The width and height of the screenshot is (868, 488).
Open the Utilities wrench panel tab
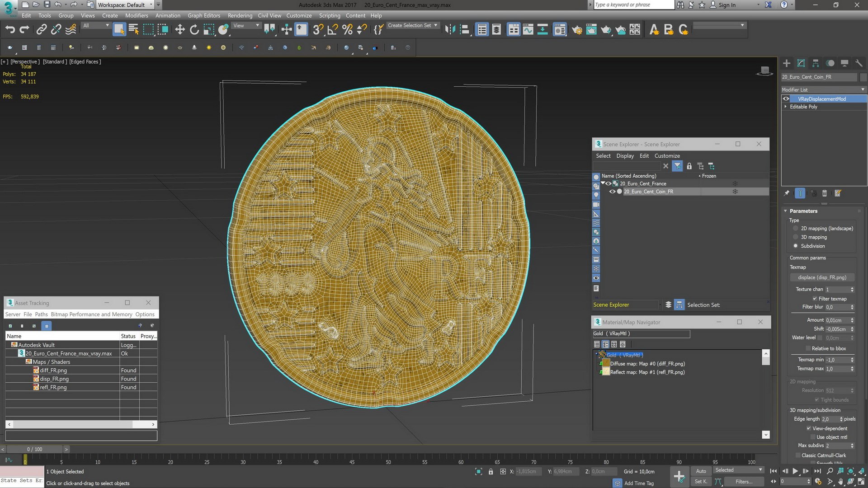tap(859, 63)
